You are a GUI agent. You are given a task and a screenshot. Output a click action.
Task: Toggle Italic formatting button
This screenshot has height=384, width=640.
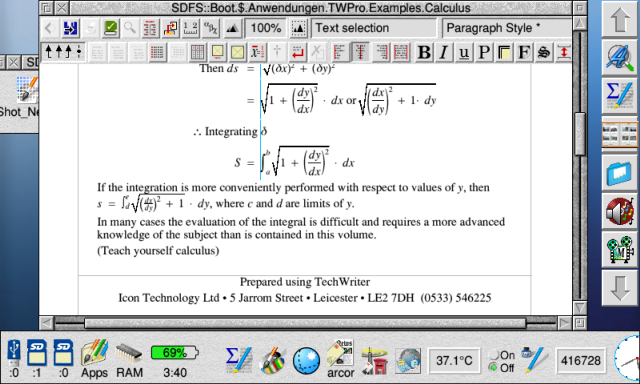(444, 52)
